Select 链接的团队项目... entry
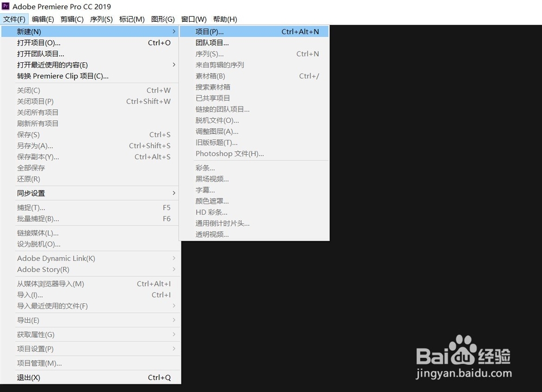 254,109
